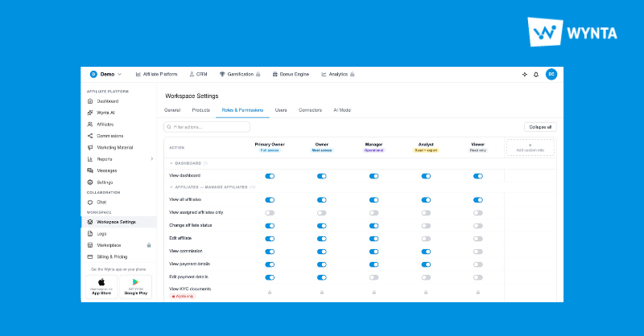The height and width of the screenshot is (336, 644).
Task: Switch to the Products tab
Action: coord(200,110)
